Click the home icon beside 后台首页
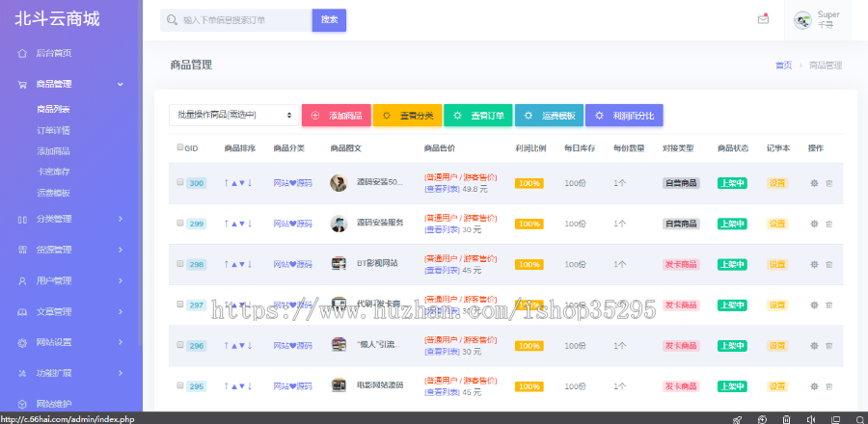The height and width of the screenshot is (424, 868). click(22, 53)
